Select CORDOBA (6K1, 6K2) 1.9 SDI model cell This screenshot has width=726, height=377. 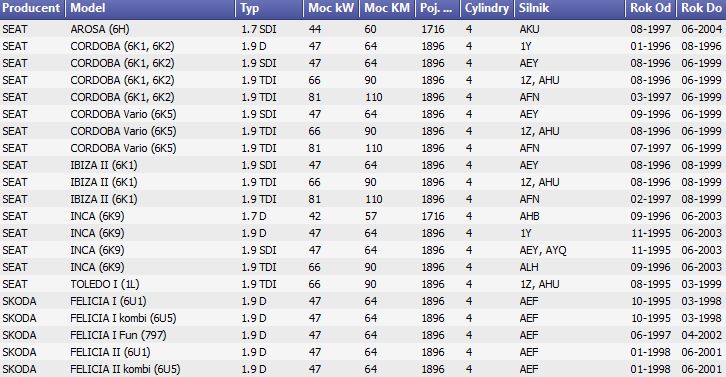point(122,63)
